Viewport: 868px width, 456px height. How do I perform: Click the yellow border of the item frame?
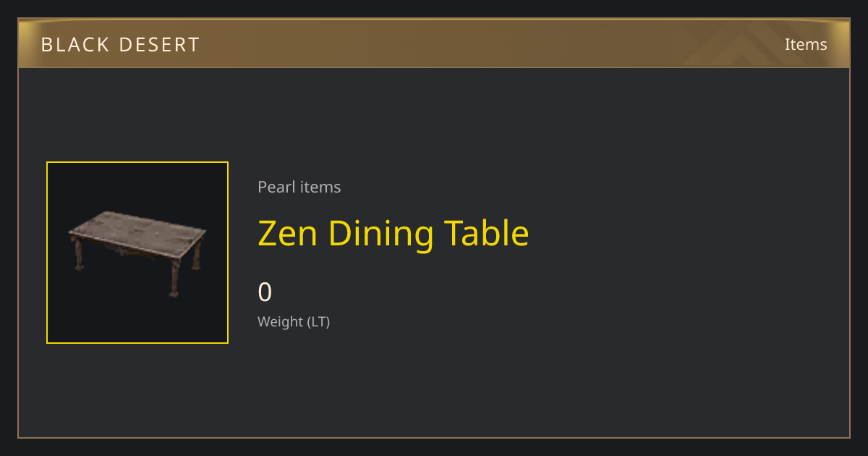[x=137, y=163]
